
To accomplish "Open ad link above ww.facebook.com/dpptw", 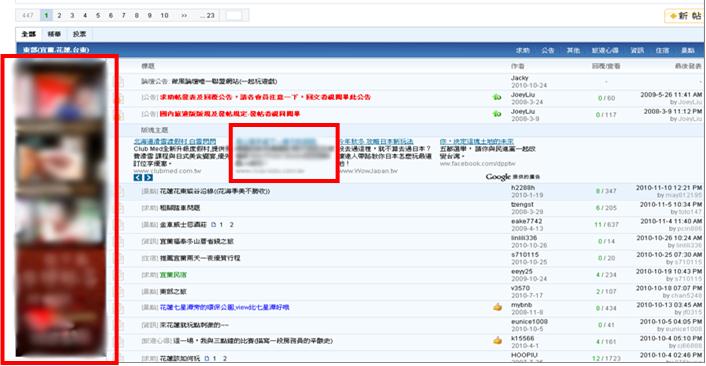I will [476, 141].
